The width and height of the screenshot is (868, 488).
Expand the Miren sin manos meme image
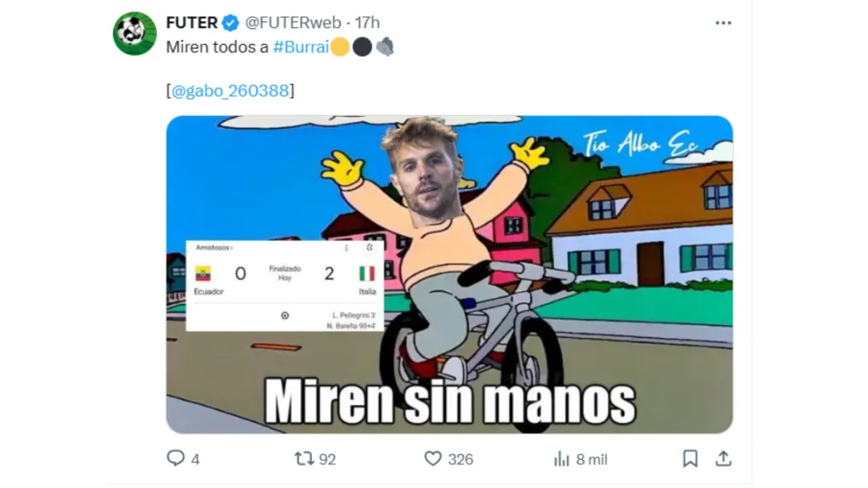point(449,274)
